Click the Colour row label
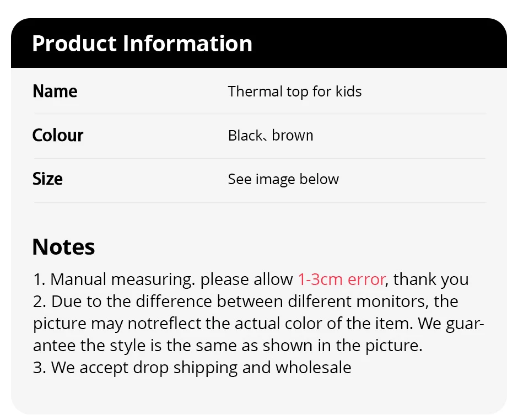Viewport: 518px width, 420px height. (58, 135)
